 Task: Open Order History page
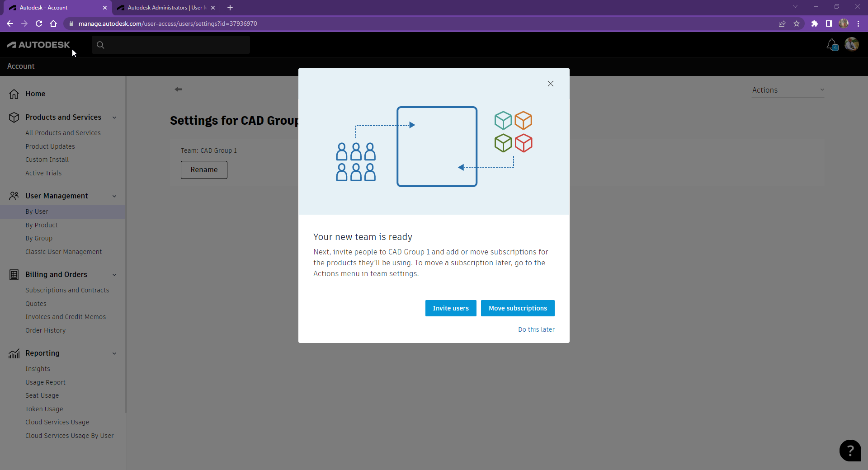coord(45,330)
